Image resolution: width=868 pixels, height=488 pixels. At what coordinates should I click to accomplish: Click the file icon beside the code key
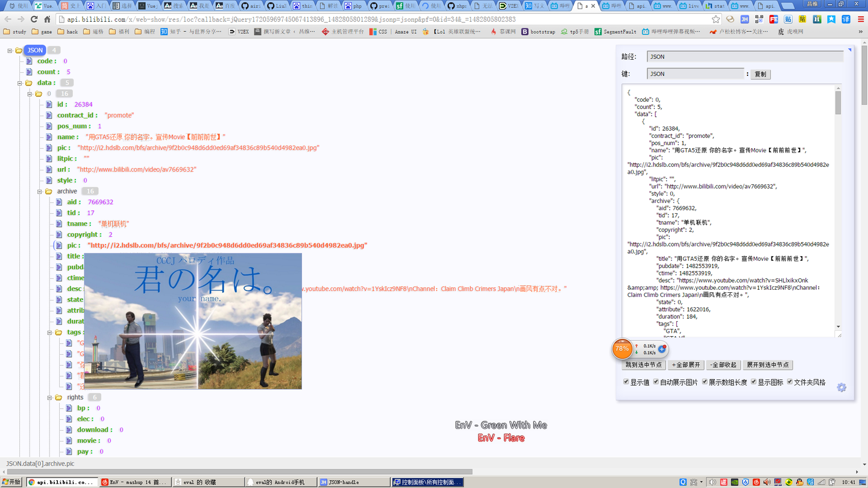point(29,61)
